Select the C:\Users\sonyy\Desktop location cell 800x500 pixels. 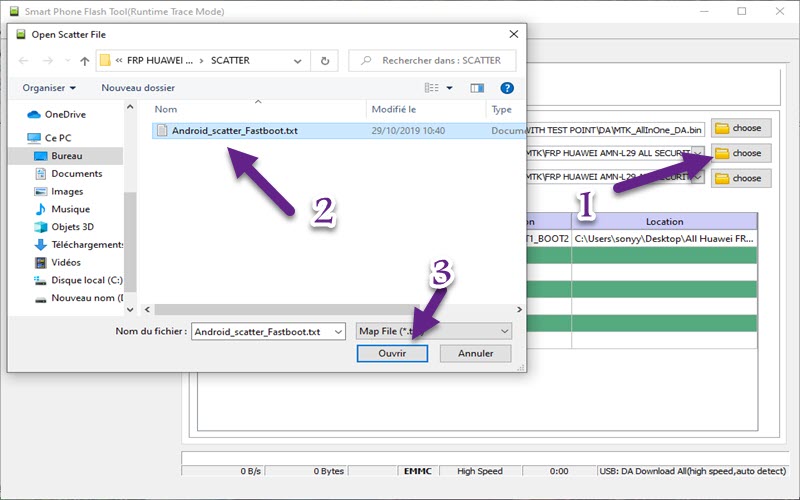(664, 238)
